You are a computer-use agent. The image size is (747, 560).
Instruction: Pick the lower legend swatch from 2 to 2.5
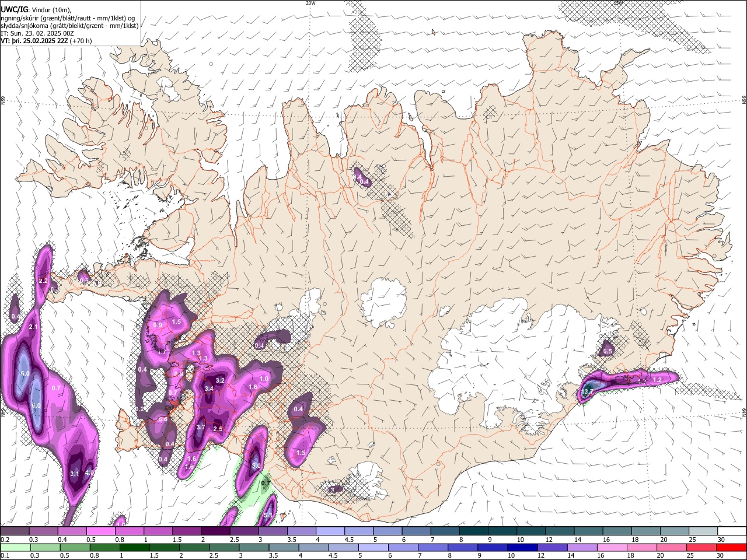(x=194, y=548)
